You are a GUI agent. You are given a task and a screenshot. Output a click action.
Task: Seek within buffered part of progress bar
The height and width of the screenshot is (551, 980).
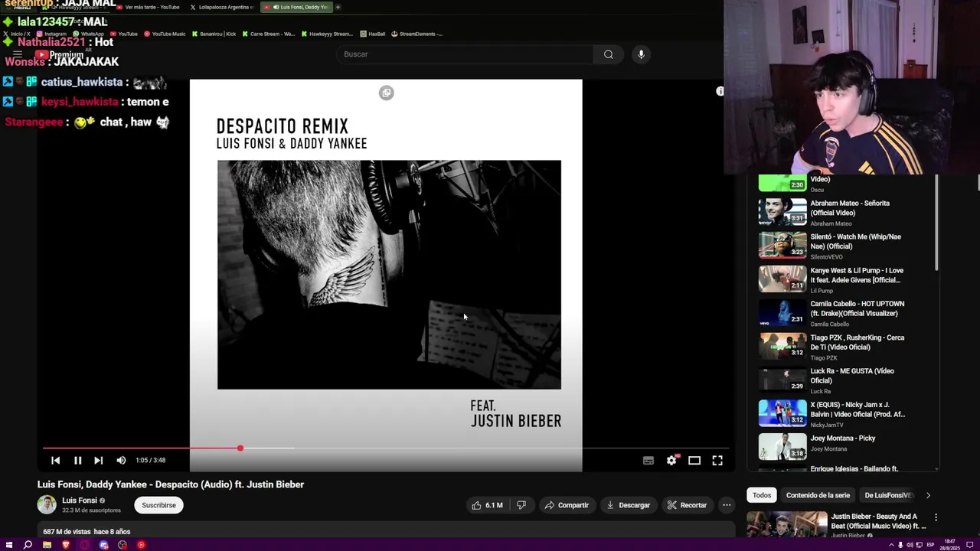coord(268,448)
